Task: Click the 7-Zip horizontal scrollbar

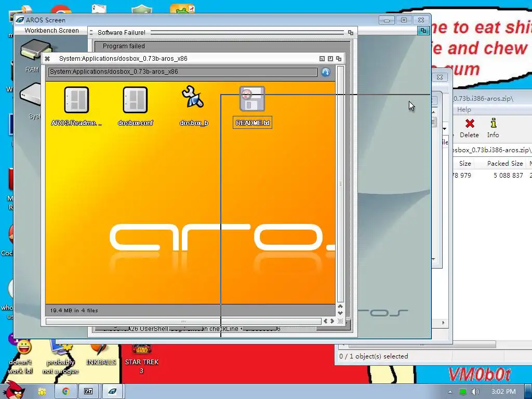Action: 422,345
